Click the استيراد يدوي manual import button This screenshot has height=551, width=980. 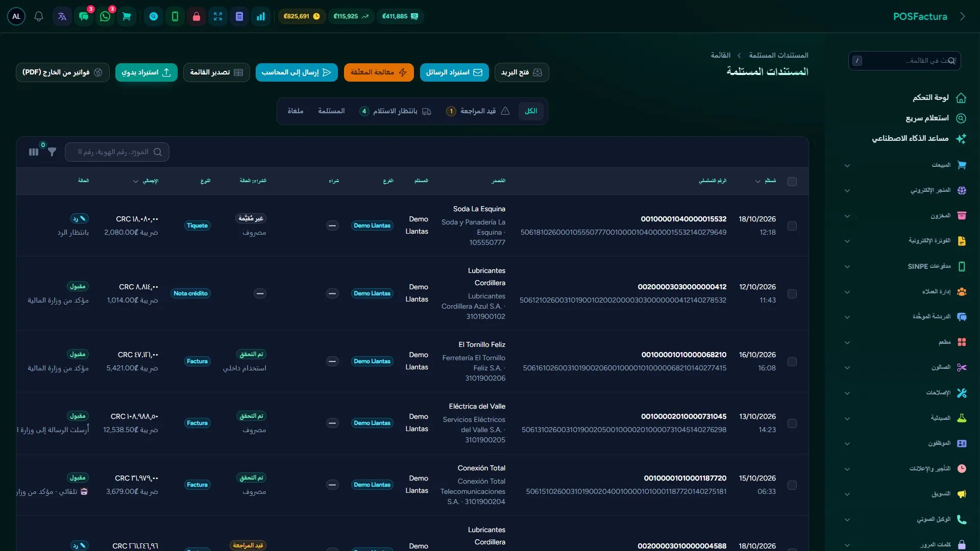[x=146, y=72]
